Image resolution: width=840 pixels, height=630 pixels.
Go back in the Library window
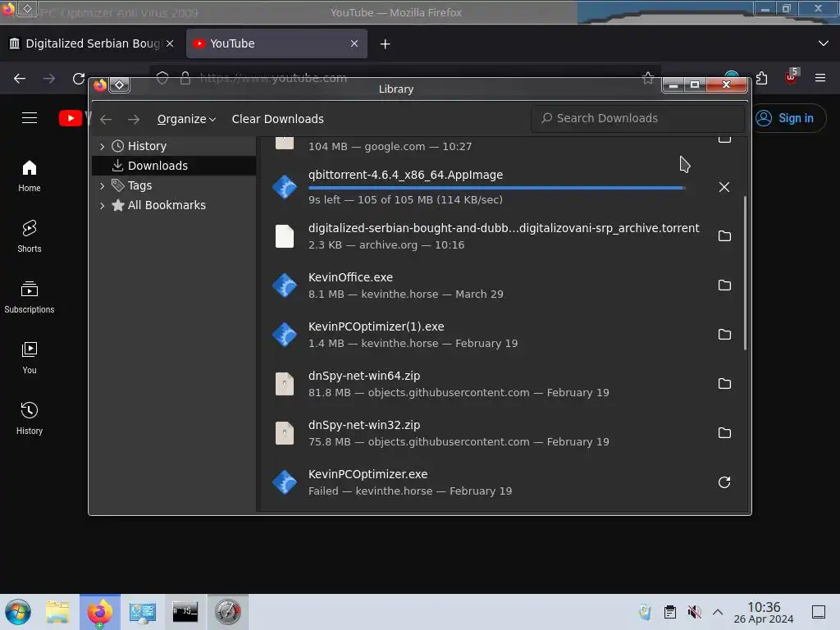(x=106, y=119)
